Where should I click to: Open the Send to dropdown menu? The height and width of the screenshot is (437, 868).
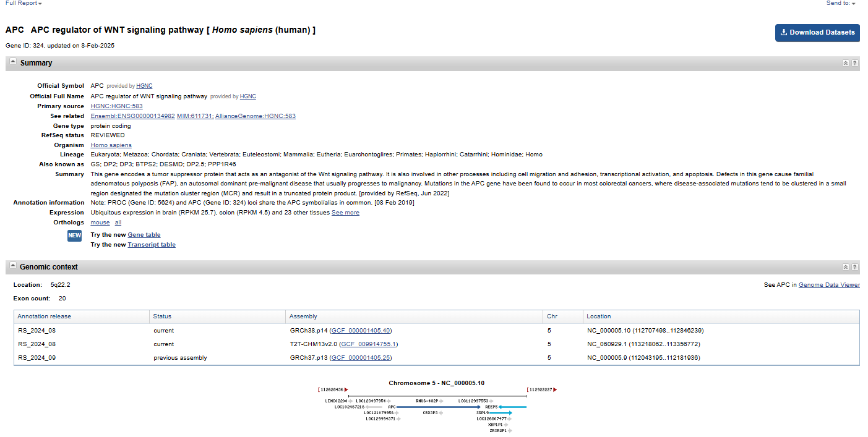[841, 3]
